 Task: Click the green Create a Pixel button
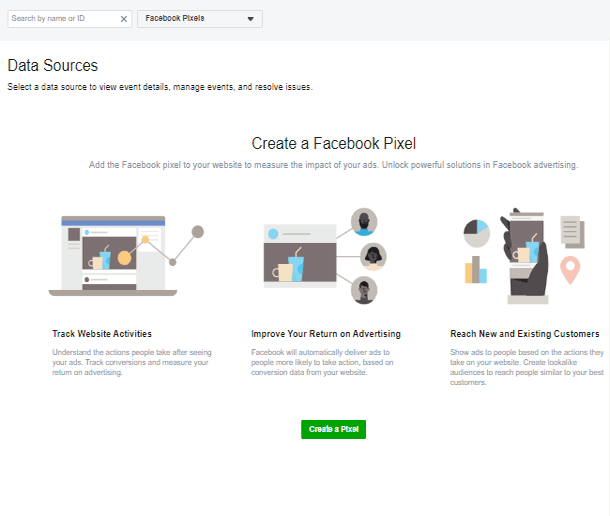333,429
